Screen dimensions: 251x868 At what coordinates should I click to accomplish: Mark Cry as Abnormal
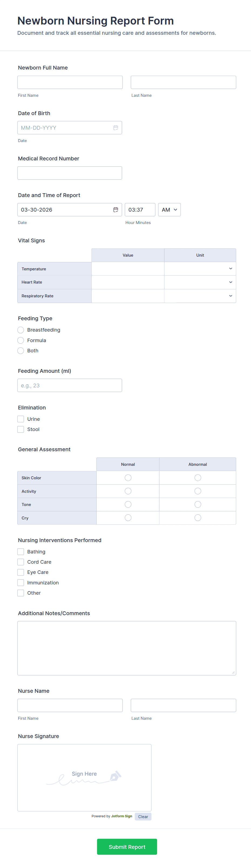coord(198,518)
